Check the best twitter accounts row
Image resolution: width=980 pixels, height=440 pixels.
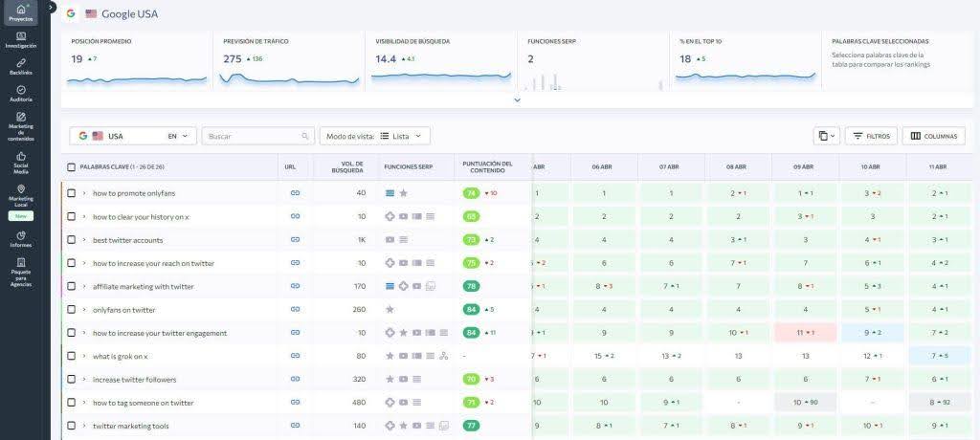71,239
